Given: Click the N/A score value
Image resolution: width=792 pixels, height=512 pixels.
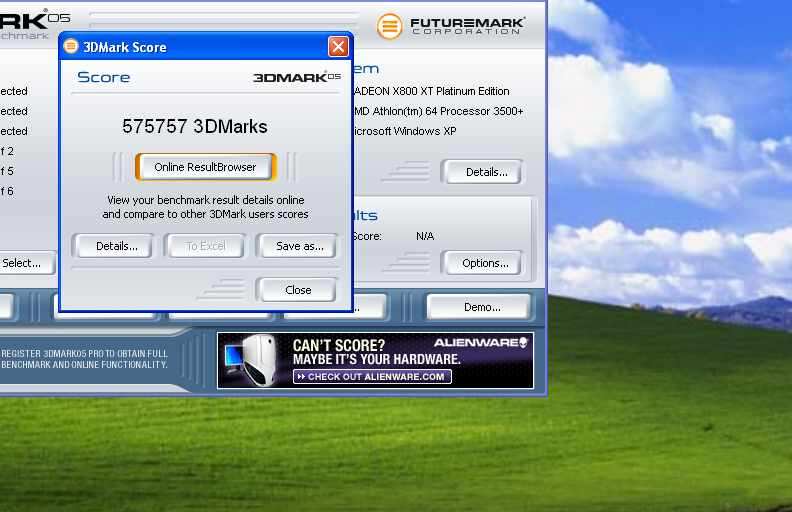Looking at the screenshot, I should 425,236.
